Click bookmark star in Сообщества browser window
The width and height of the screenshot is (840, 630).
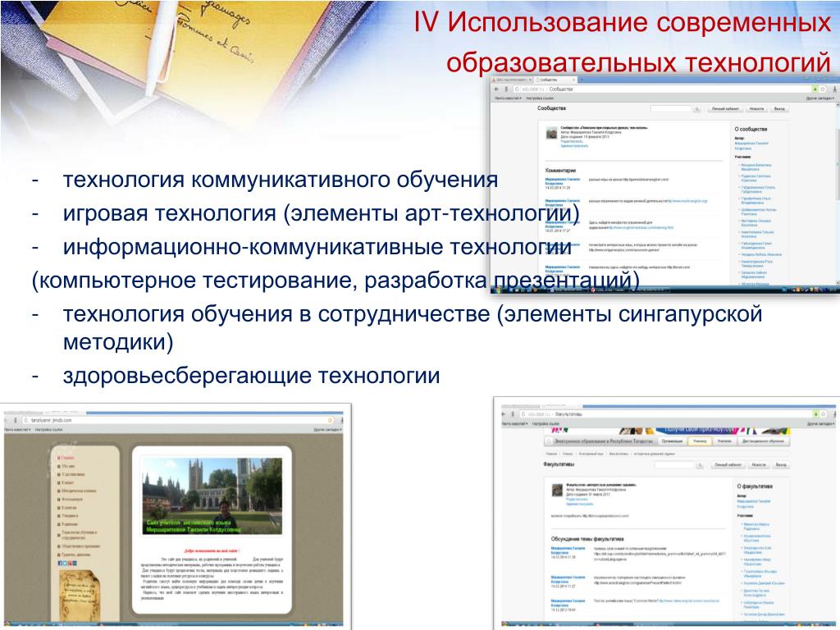coord(823,89)
